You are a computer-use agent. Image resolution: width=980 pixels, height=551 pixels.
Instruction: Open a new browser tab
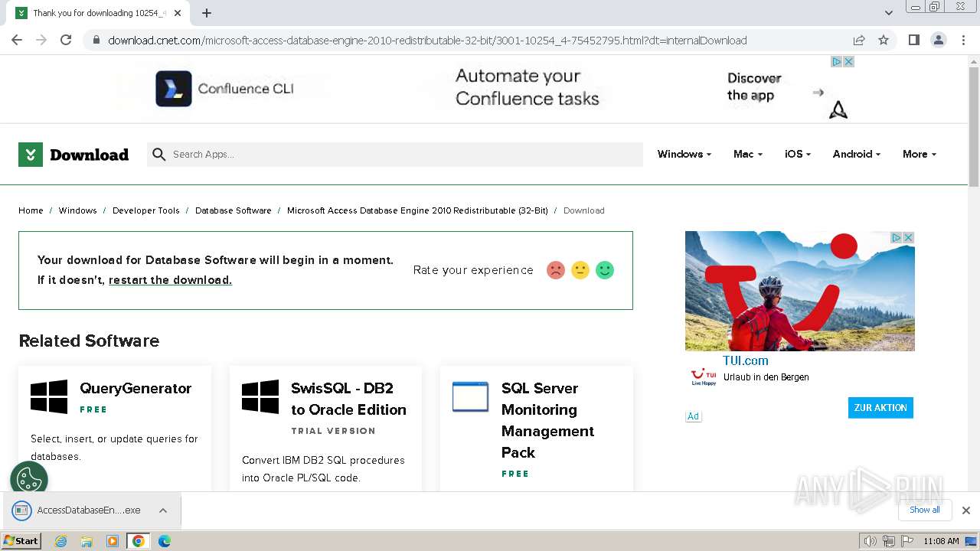(207, 13)
